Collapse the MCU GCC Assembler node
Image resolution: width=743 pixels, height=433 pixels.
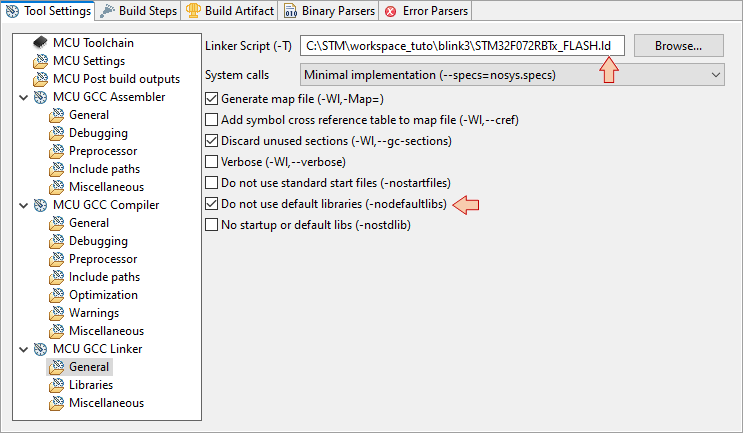pyautogui.click(x=23, y=98)
